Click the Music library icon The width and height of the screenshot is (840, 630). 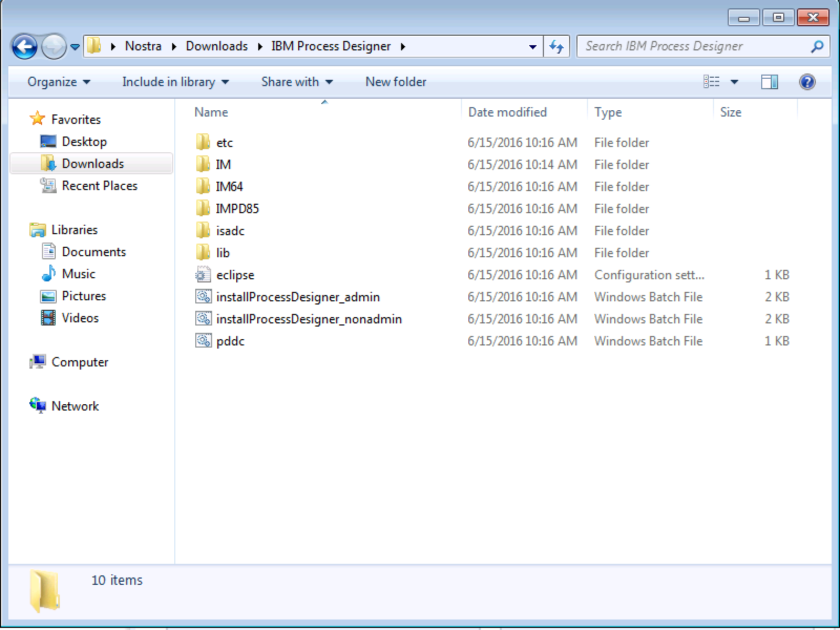48,274
